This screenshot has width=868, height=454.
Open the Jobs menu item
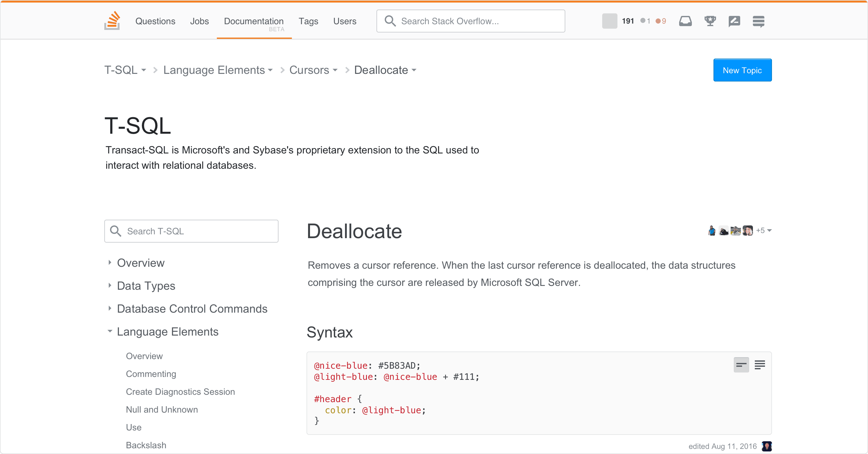(x=199, y=21)
